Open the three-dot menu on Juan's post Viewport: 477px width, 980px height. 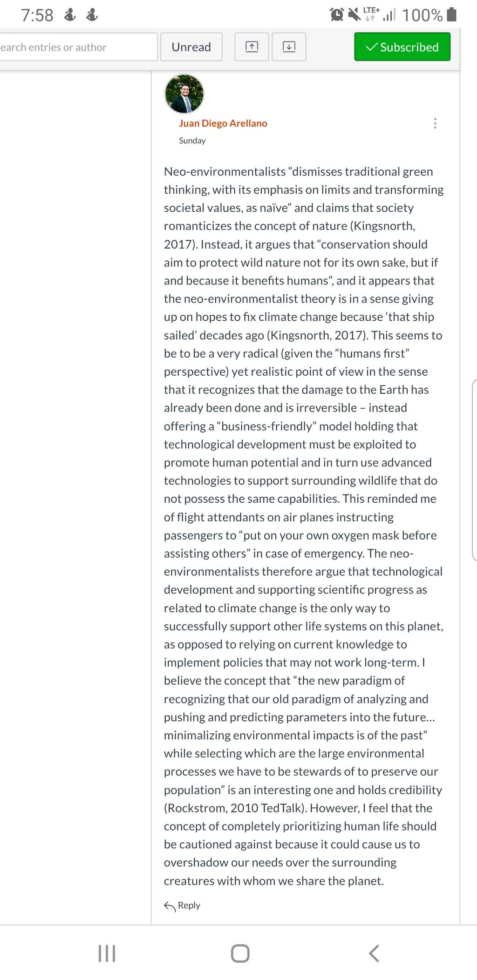tap(435, 123)
